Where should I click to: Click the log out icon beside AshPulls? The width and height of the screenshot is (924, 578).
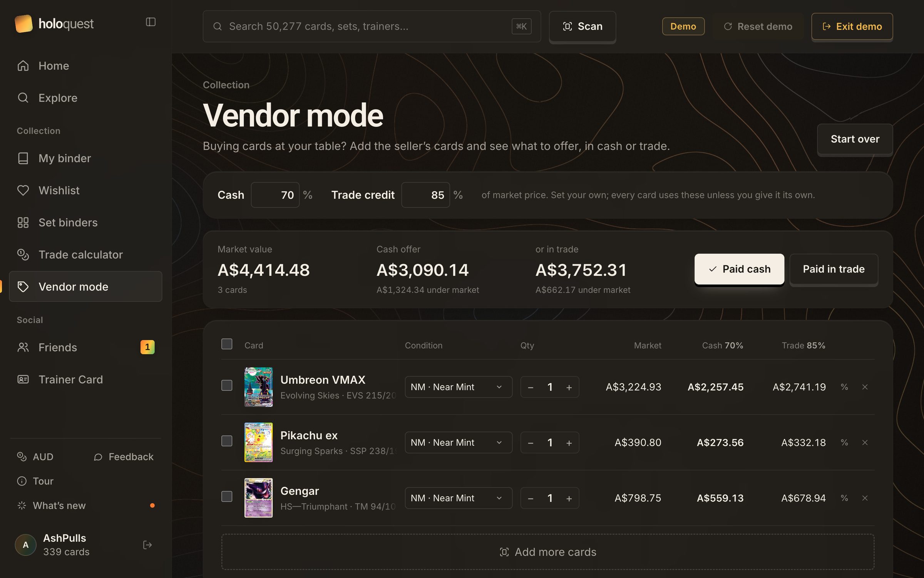147,544
